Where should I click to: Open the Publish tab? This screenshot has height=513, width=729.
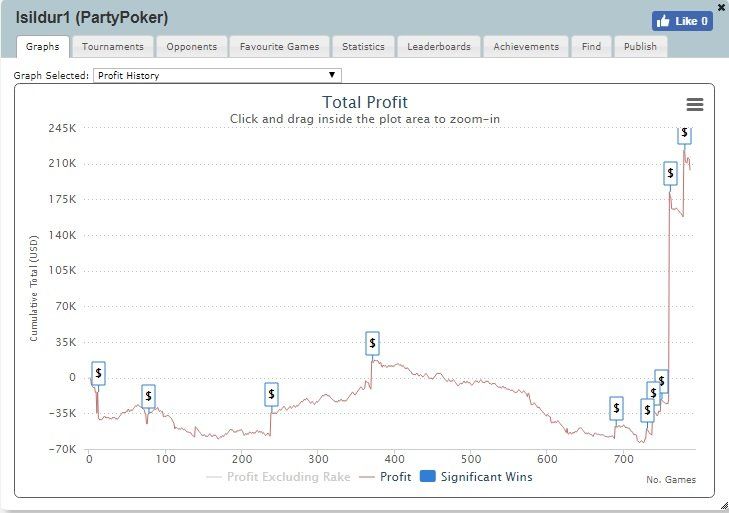pyautogui.click(x=640, y=47)
